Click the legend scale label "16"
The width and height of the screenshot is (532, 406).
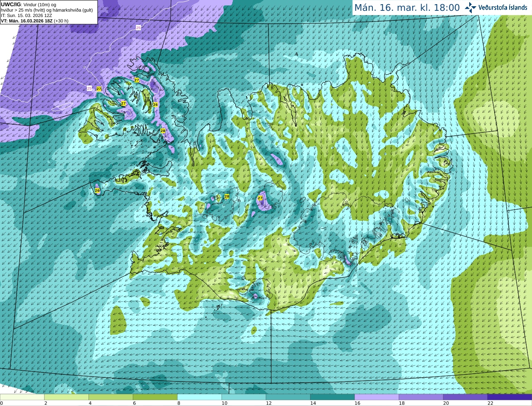[x=357, y=403]
